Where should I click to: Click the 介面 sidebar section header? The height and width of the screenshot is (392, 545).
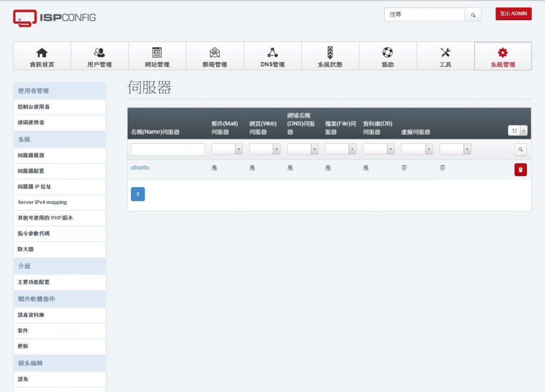(x=60, y=266)
